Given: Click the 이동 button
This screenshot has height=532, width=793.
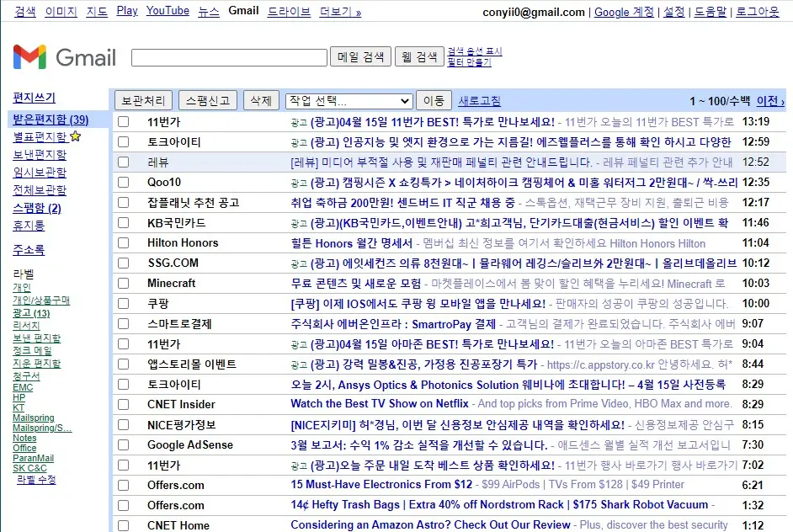Looking at the screenshot, I should point(434,101).
